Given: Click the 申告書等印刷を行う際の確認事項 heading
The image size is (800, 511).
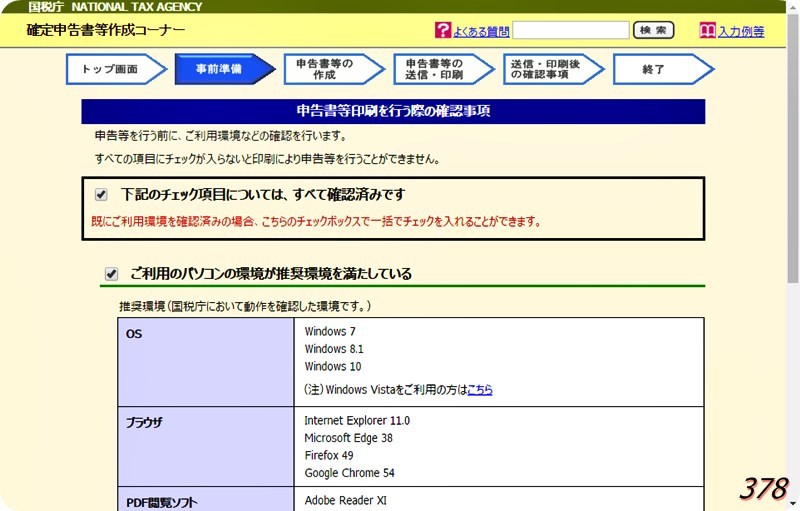Looking at the screenshot, I should 393,111.
